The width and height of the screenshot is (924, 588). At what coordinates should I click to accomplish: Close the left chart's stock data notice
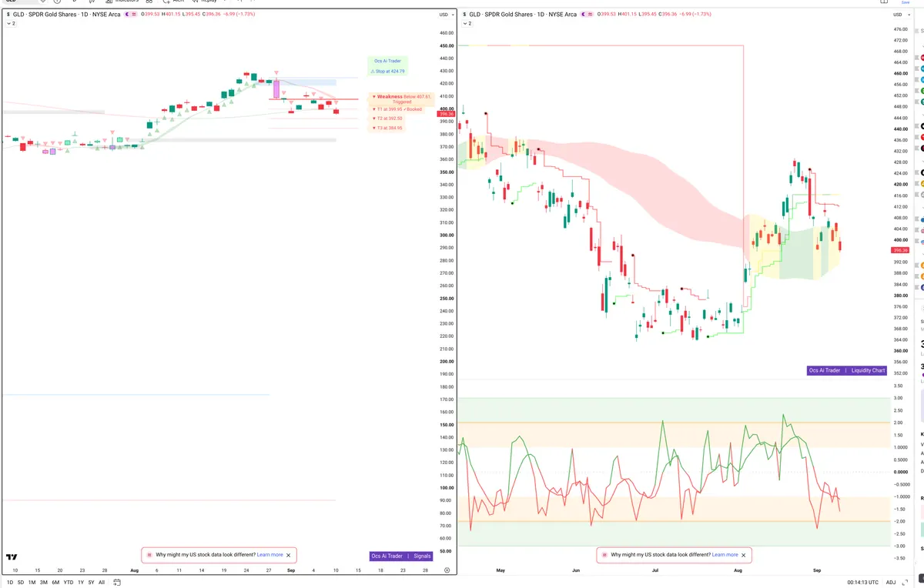tap(289, 555)
